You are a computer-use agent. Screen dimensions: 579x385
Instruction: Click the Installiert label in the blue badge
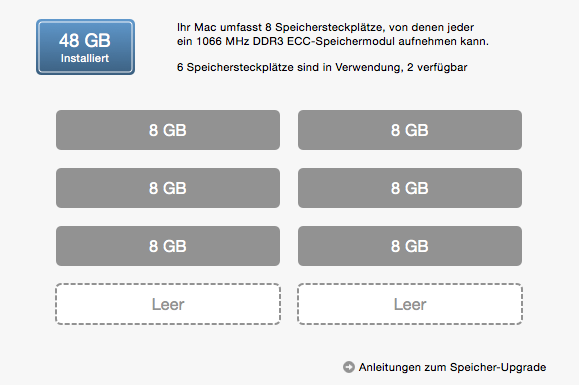pyautogui.click(x=85, y=58)
